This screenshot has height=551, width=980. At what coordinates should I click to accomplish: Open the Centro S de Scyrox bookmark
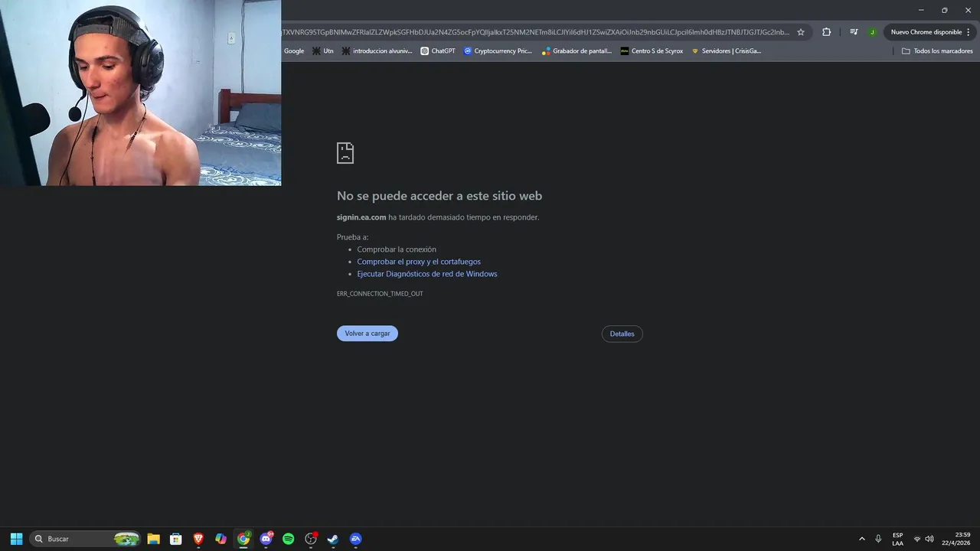point(652,51)
